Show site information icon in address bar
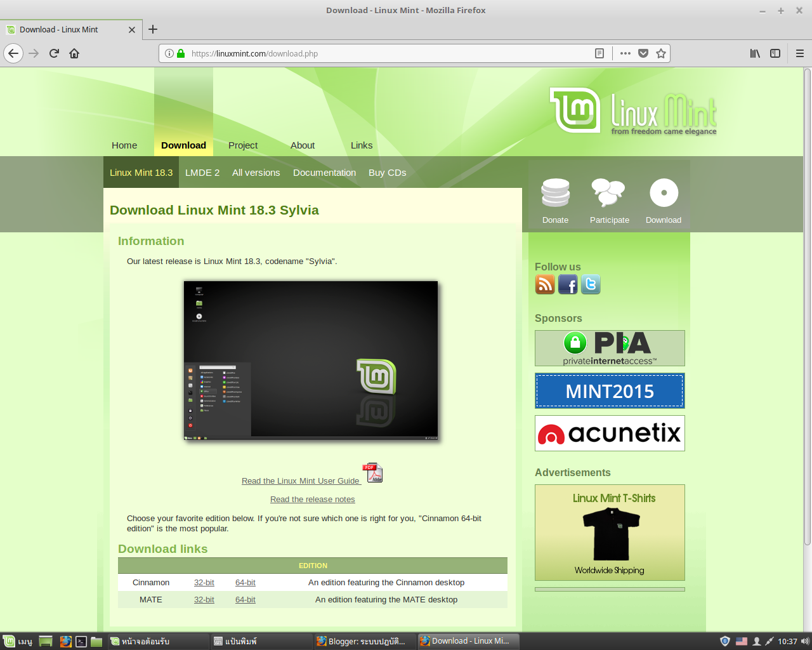 [x=169, y=53]
